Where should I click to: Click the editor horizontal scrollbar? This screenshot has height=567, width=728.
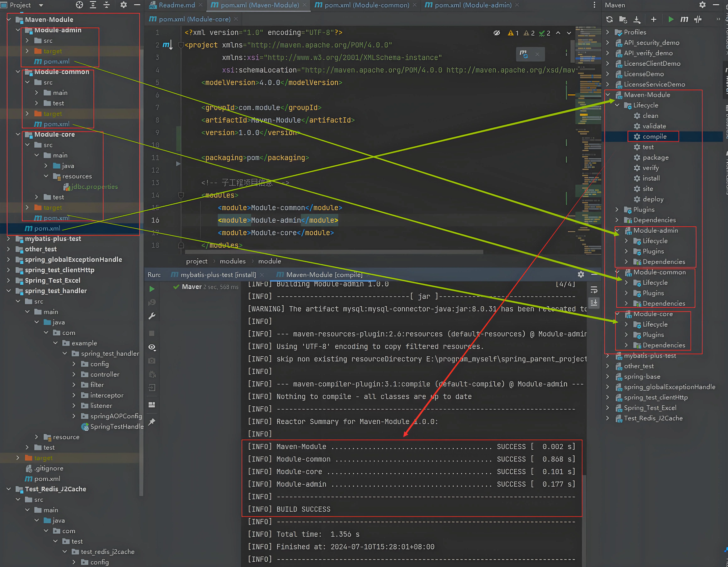point(333,252)
